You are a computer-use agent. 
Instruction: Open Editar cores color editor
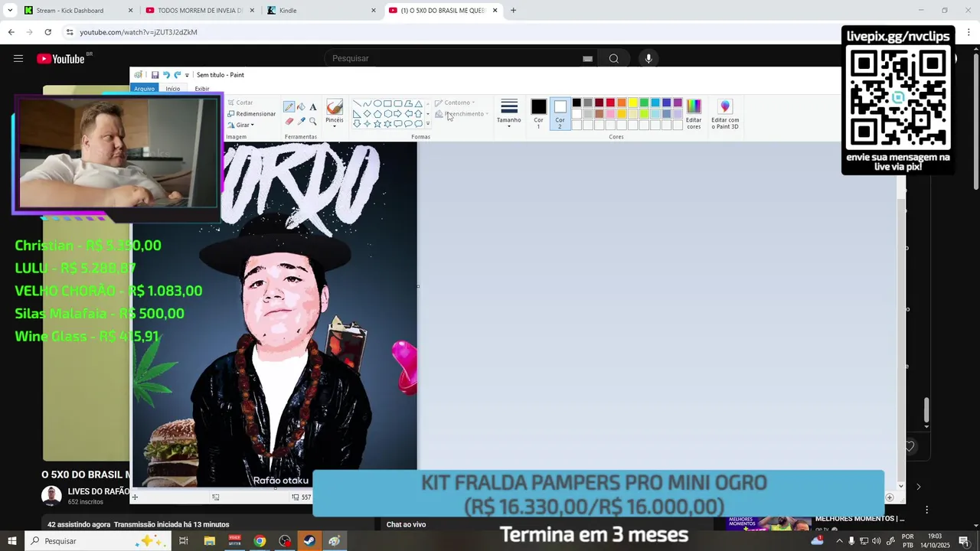(x=694, y=114)
